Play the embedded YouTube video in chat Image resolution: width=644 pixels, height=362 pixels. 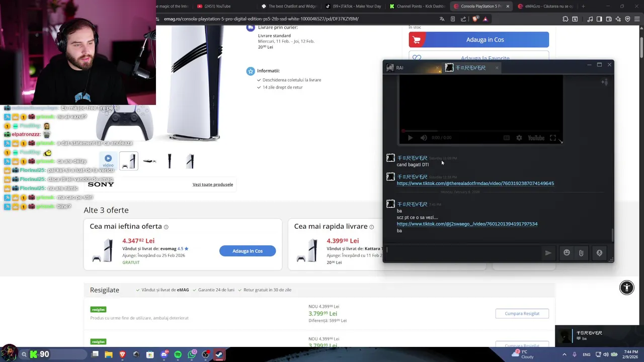(x=410, y=138)
